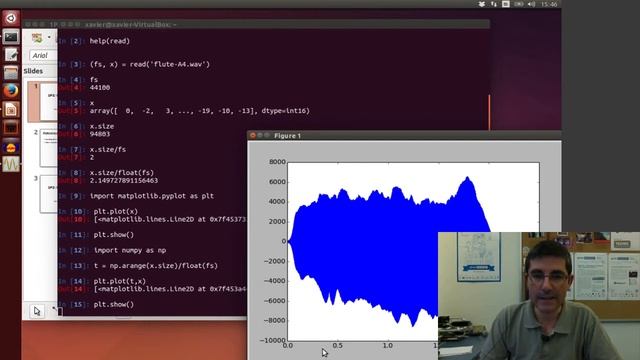
Task: Open the blue-and-orange round dock icon
Action: tap(11, 147)
